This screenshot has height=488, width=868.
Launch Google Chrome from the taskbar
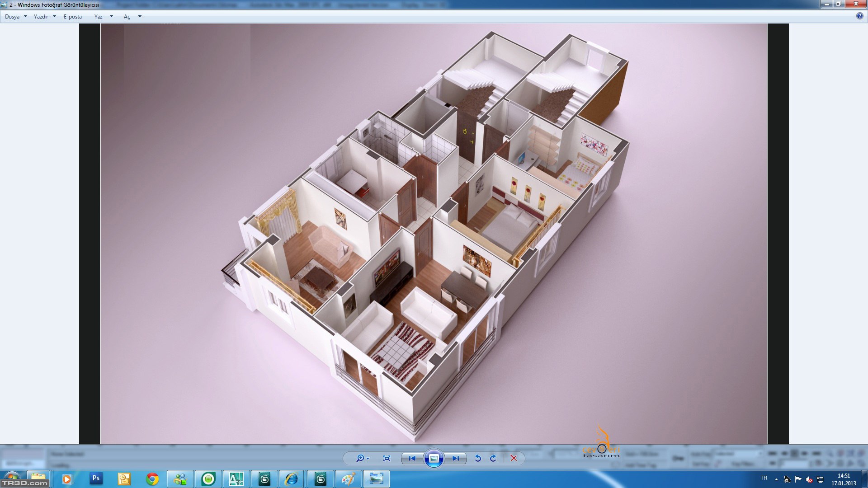tap(152, 479)
